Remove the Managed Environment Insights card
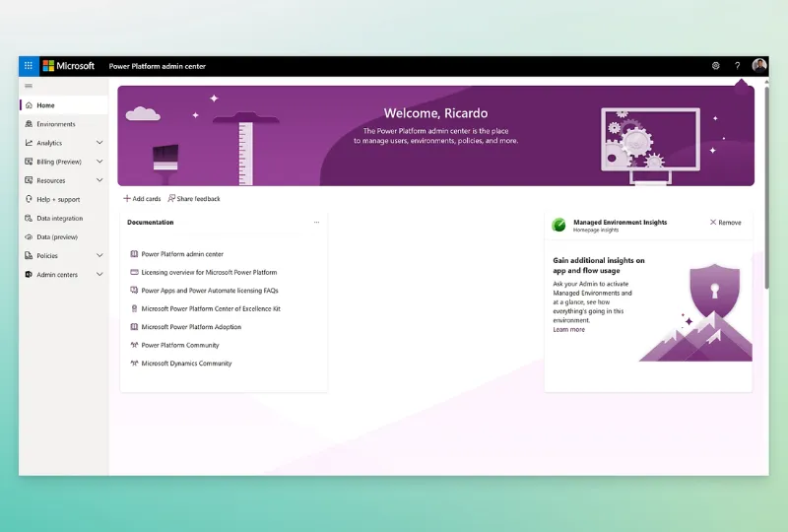This screenshot has width=788, height=532. [x=725, y=223]
